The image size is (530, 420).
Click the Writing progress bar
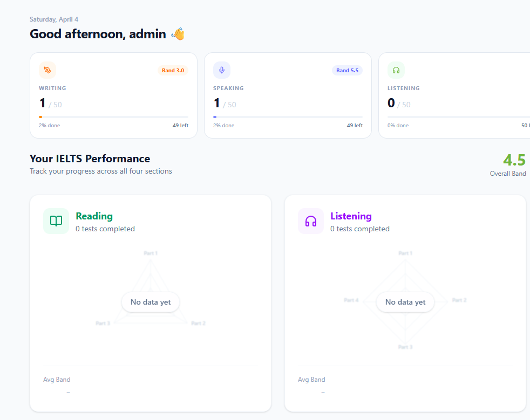(x=113, y=117)
